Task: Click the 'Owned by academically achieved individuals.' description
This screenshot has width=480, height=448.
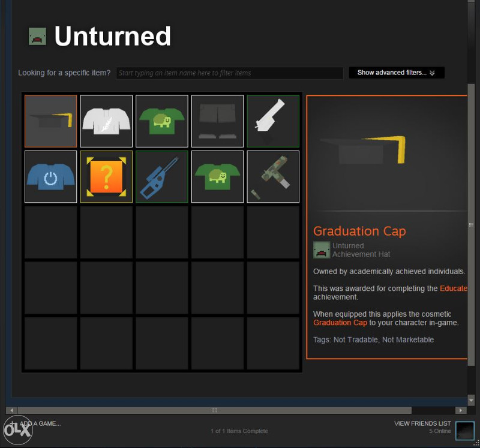Action: (389, 272)
